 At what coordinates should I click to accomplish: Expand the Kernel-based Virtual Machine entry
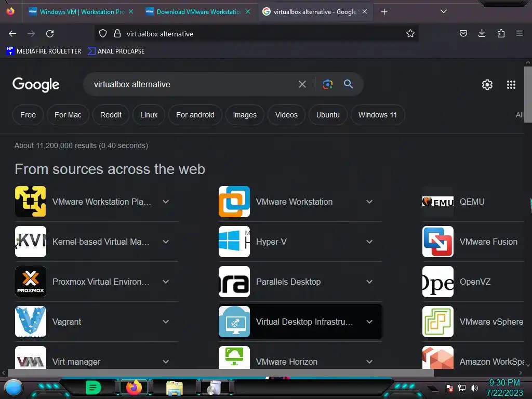click(166, 242)
